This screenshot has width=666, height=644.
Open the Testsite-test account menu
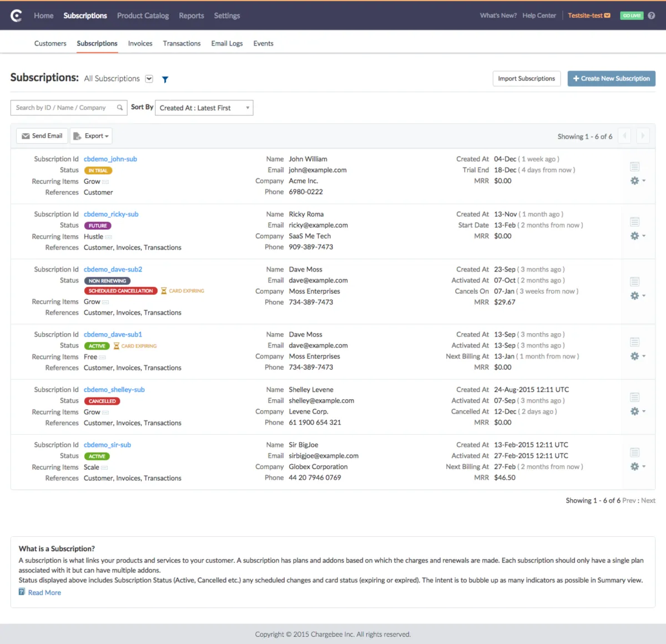588,16
